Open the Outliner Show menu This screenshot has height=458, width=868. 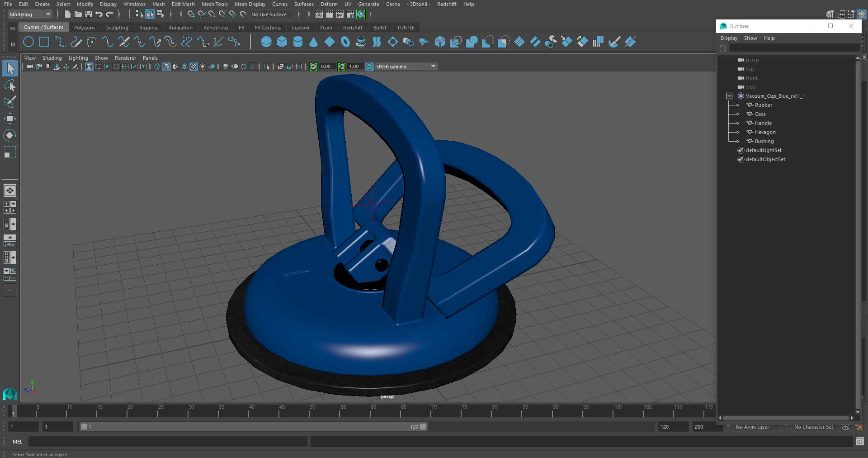(750, 38)
